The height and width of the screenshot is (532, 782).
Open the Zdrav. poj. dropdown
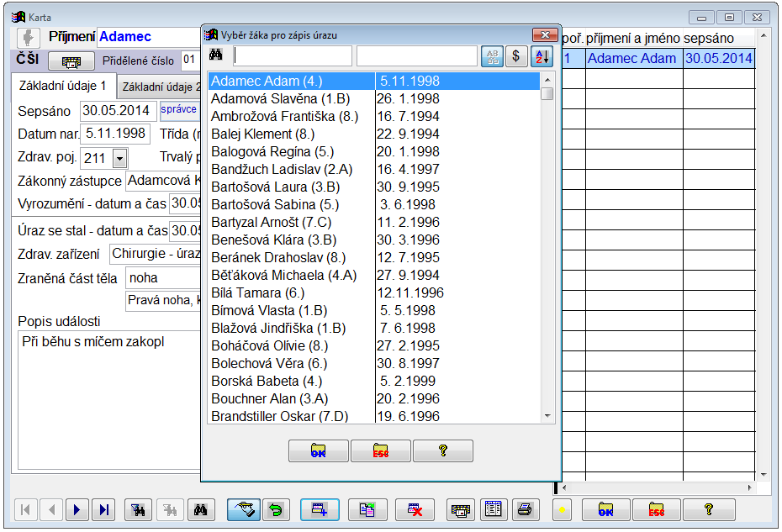pyautogui.click(x=119, y=157)
